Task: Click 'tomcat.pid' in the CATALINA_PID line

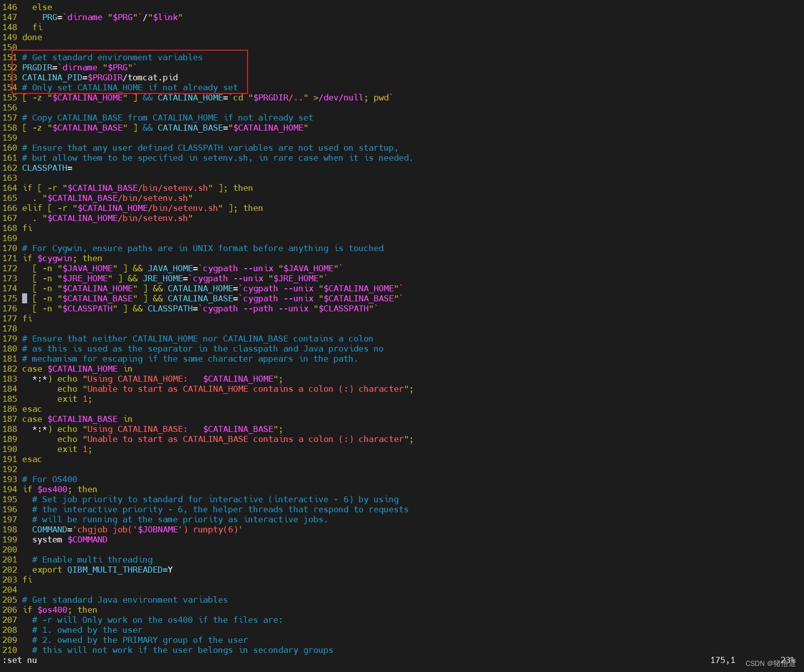Action: (x=153, y=77)
